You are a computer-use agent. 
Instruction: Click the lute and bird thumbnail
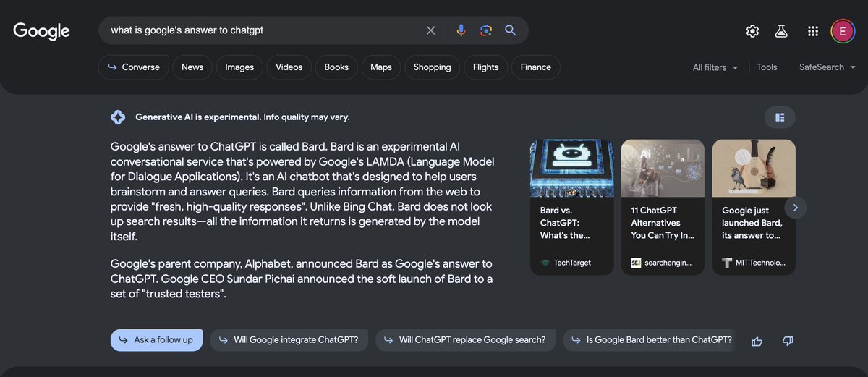coord(754,168)
